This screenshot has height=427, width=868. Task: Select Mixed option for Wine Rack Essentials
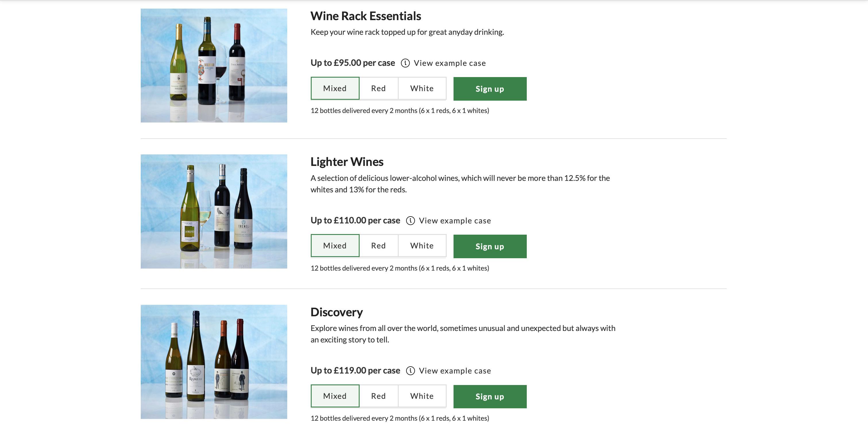pos(335,88)
